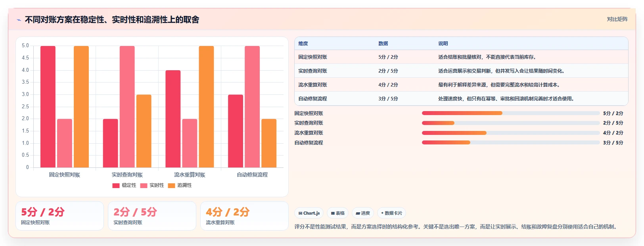644x246 pixels.
Task: Click the 数据 table column header
Action: click(x=383, y=44)
